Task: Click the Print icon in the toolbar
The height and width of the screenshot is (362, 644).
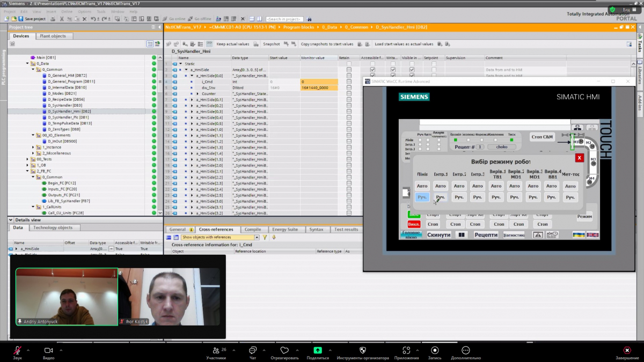Action: [x=53, y=19]
